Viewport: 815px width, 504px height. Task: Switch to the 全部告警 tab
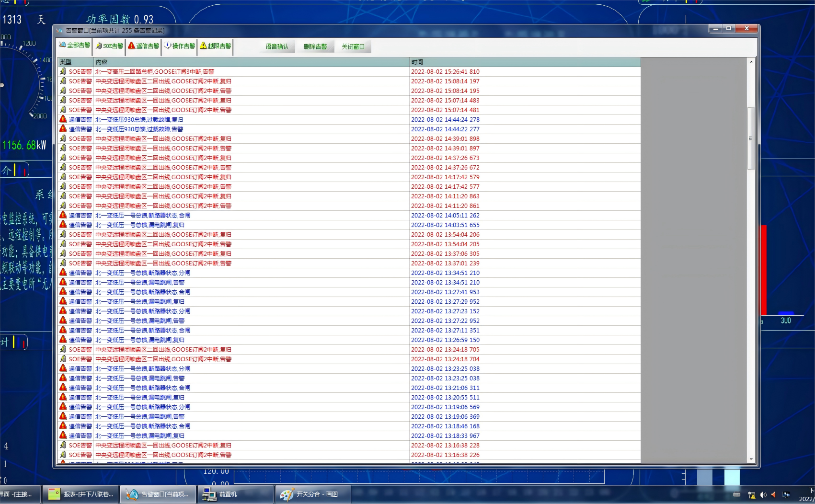coord(75,46)
